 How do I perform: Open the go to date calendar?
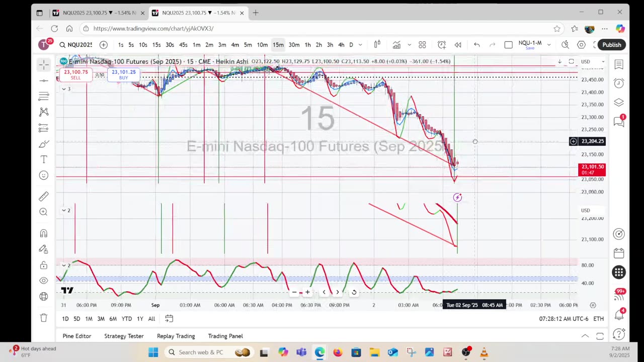(x=169, y=319)
